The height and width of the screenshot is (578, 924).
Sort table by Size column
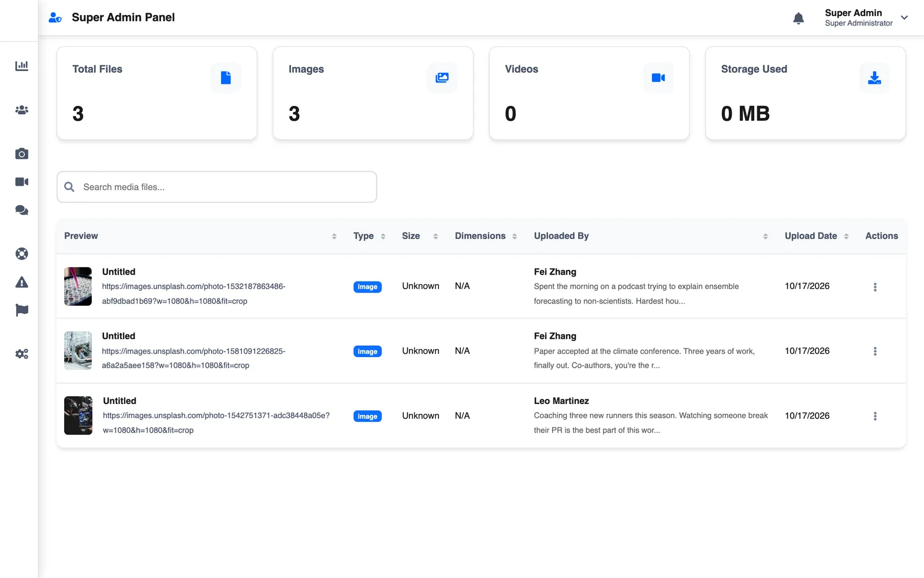pyautogui.click(x=420, y=236)
